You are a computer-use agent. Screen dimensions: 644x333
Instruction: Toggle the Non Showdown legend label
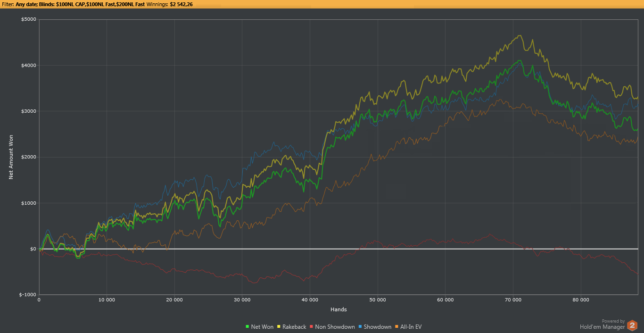[335, 327]
